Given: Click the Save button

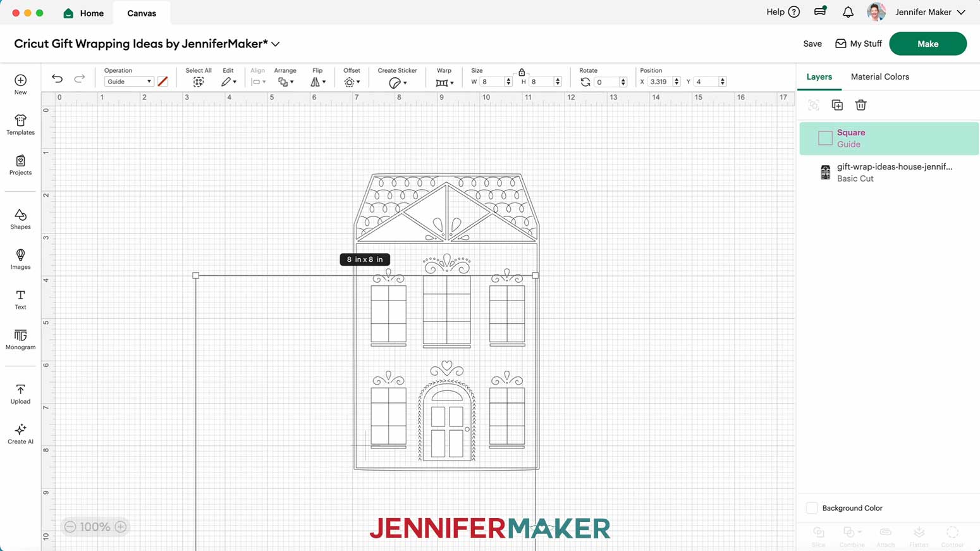Looking at the screenshot, I should click(812, 44).
